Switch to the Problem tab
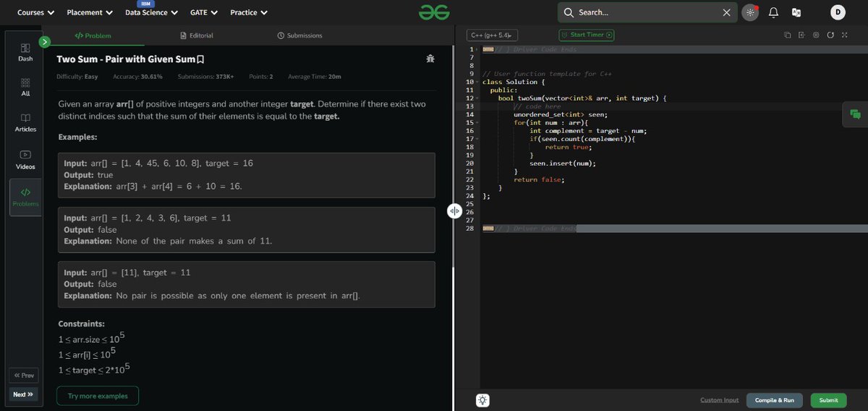 (x=93, y=35)
